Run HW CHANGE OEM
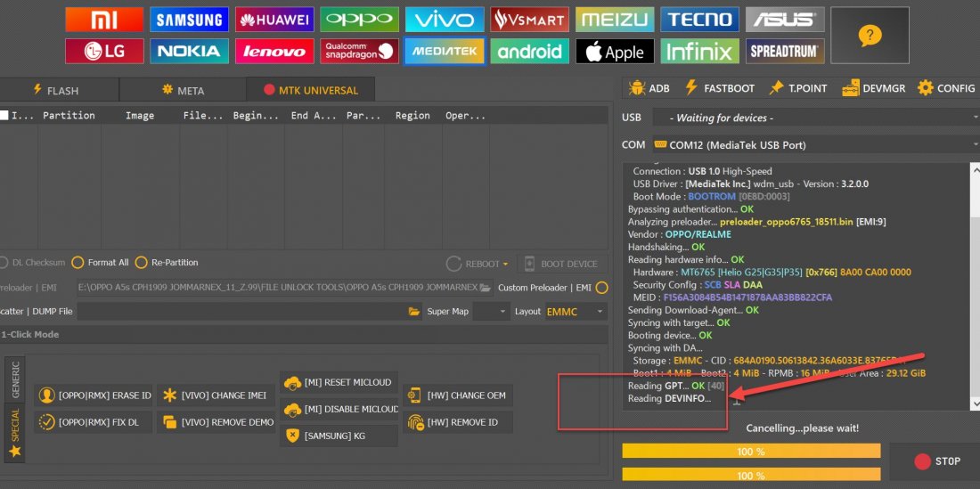 pyautogui.click(x=458, y=395)
